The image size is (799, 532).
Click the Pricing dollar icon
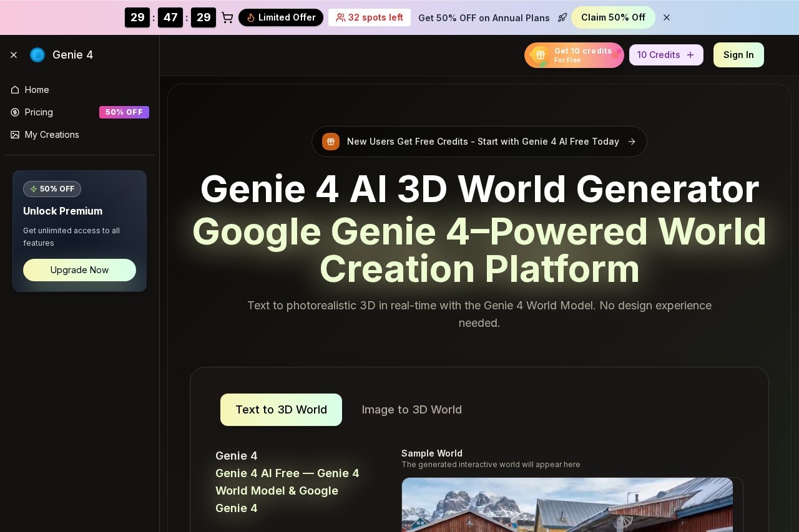[x=15, y=112]
